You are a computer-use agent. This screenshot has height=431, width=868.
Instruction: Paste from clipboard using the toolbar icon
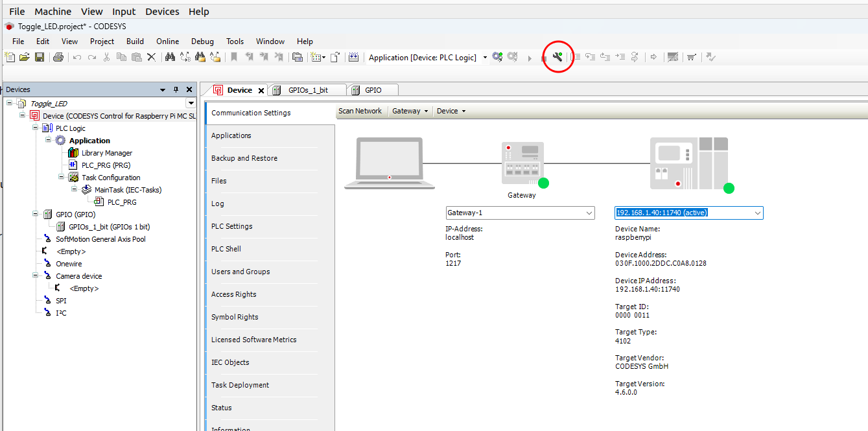[137, 57]
